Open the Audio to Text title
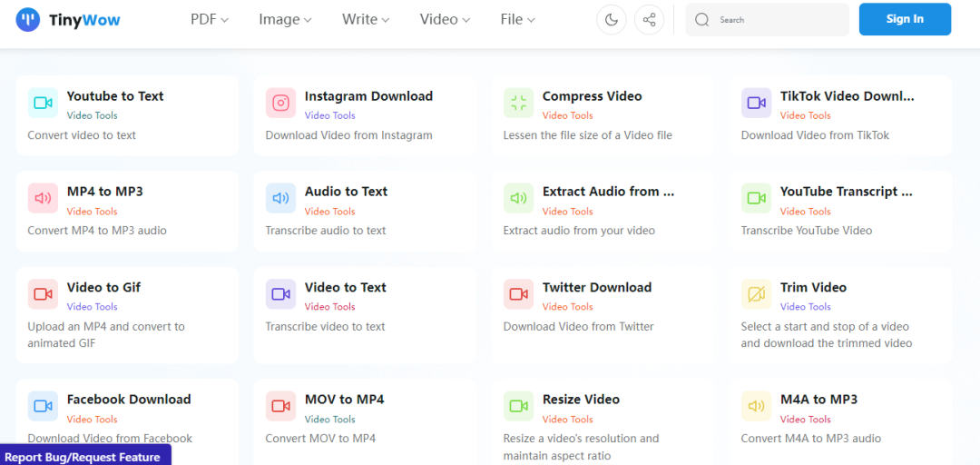This screenshot has height=465, width=980. click(347, 191)
